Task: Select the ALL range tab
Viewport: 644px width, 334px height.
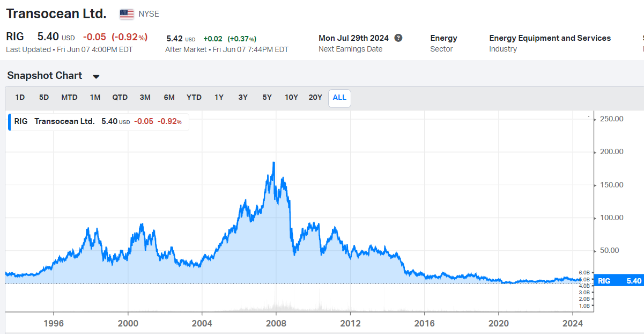Action: [339, 98]
